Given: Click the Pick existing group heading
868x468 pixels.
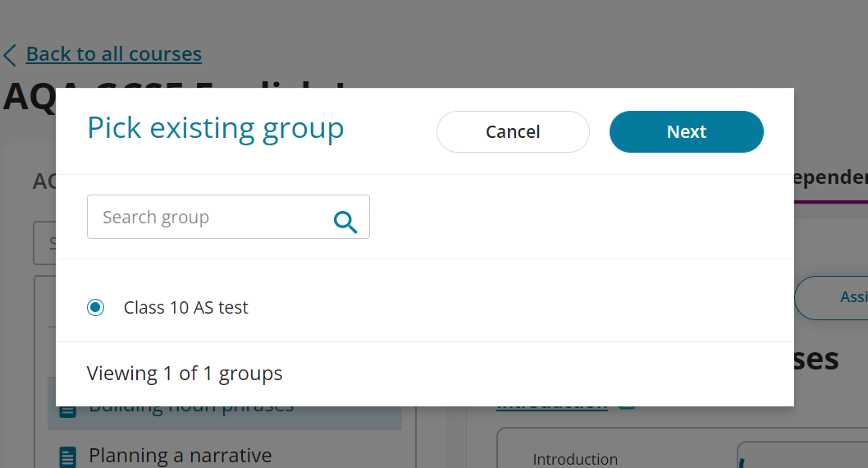Looking at the screenshot, I should click(216, 129).
